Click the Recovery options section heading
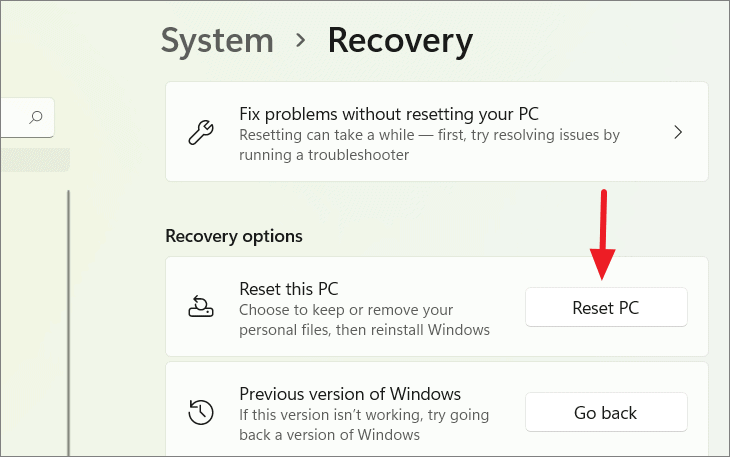The width and height of the screenshot is (730, 457). (234, 236)
